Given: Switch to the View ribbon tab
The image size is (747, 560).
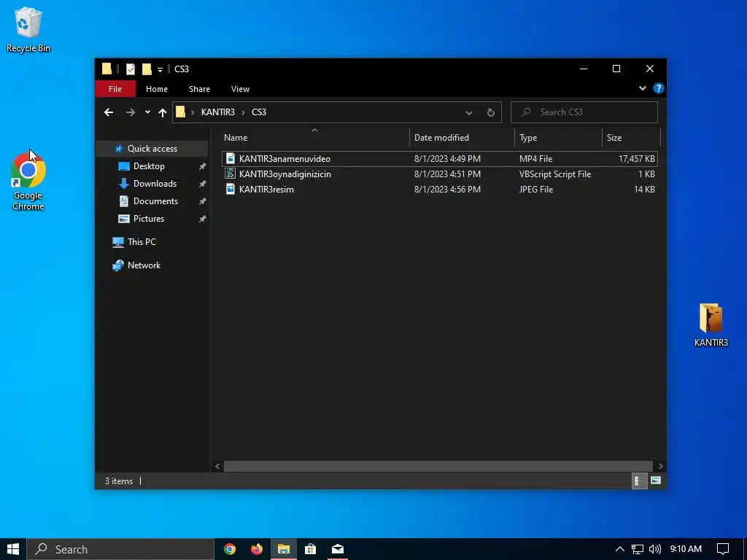Looking at the screenshot, I should (x=240, y=89).
